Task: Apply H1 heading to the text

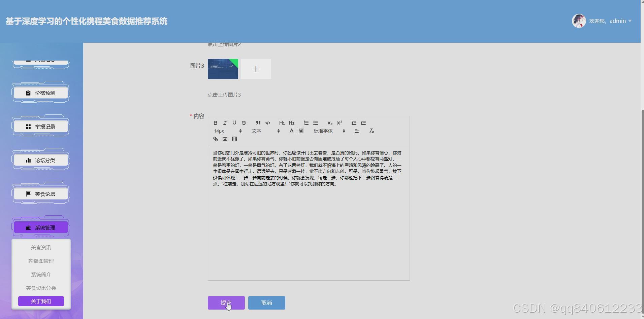Action: [x=282, y=123]
